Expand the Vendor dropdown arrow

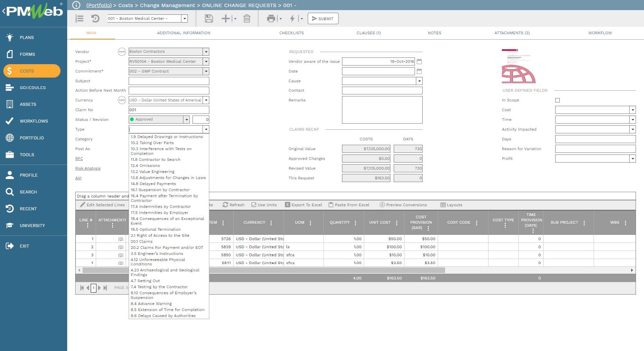click(206, 52)
